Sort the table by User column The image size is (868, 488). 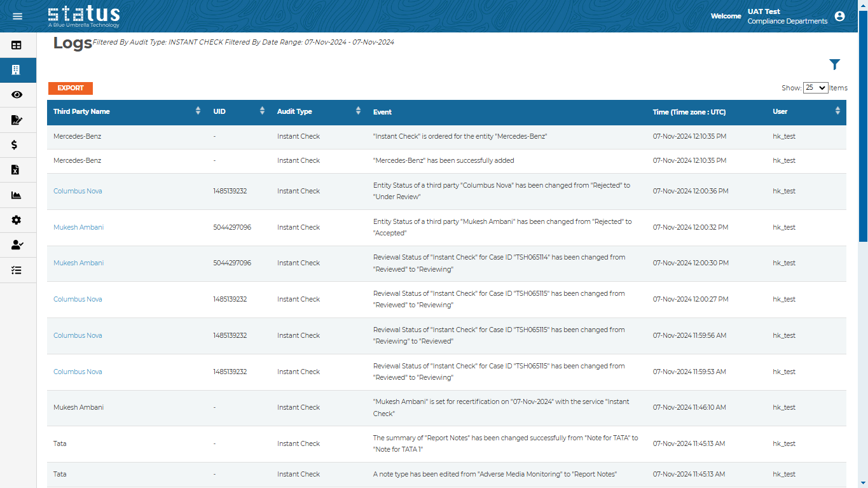pyautogui.click(x=837, y=111)
